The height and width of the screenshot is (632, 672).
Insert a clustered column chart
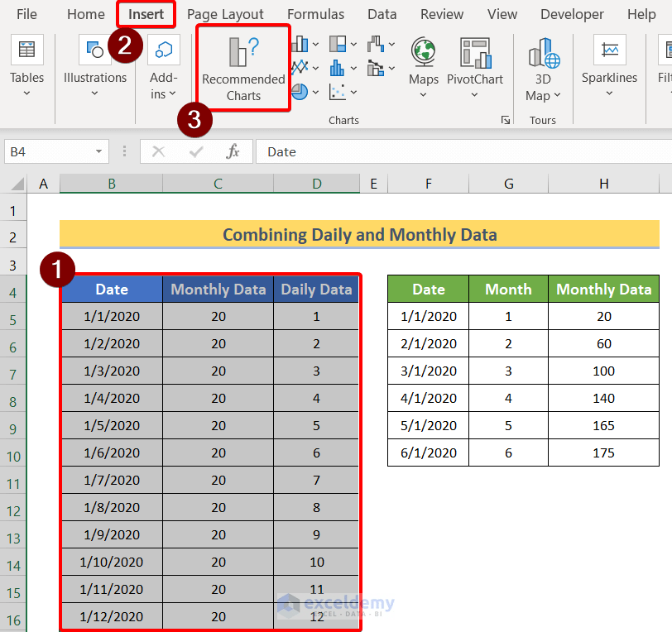tap(300, 44)
